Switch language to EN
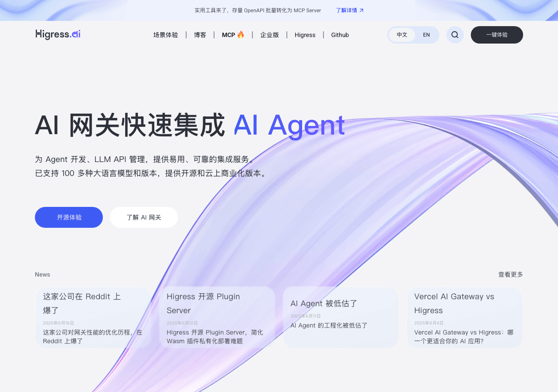The height and width of the screenshot is (392, 558). (426, 35)
